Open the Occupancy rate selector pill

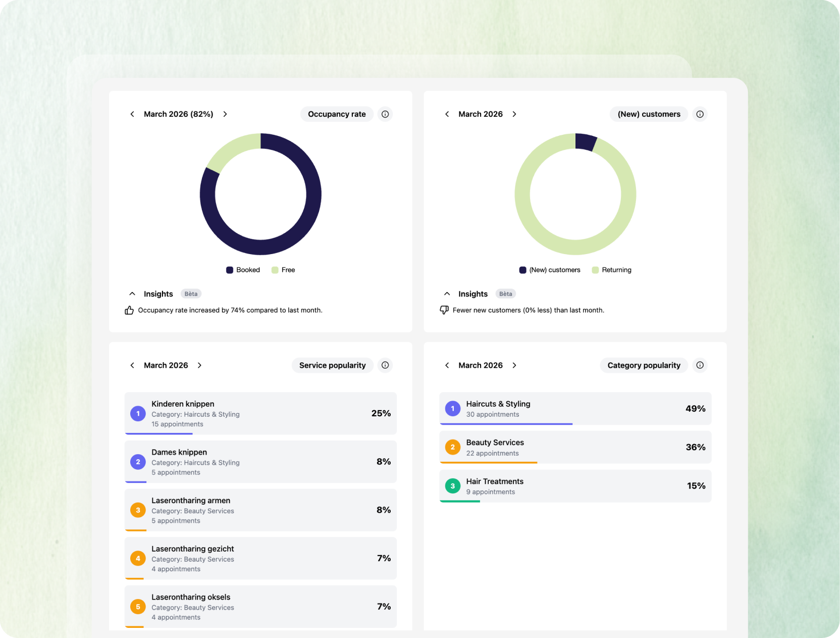tap(337, 114)
